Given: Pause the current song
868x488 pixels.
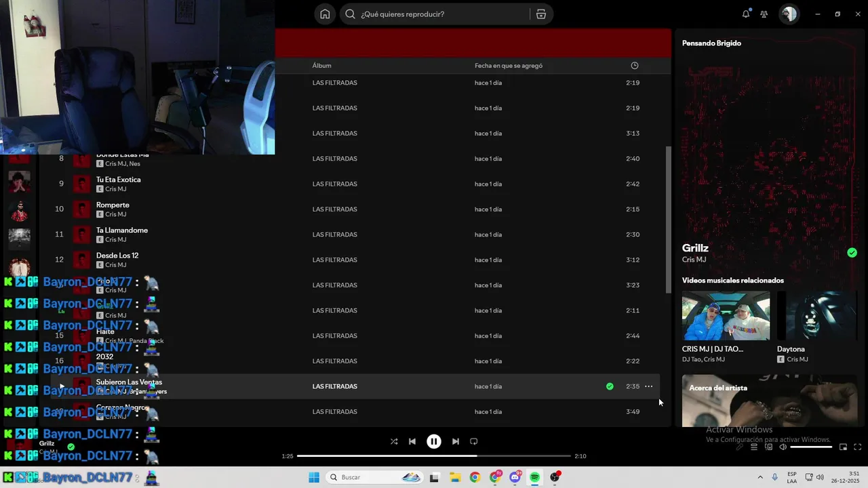Looking at the screenshot, I should point(434,441).
